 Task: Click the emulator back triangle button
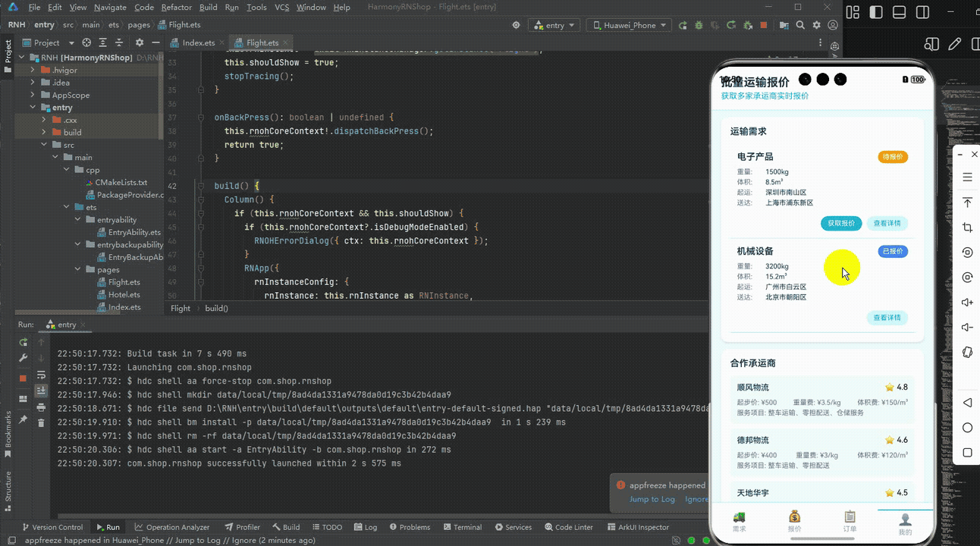[967, 403]
